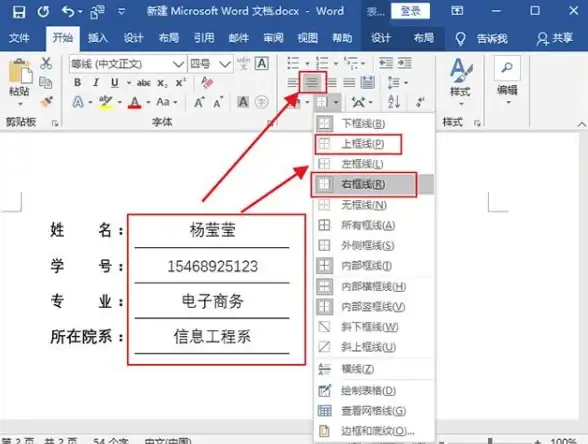Viewport: 588px width, 444px height.
Task: Click the Clear Formatting eraser icon
Action: click(x=207, y=82)
